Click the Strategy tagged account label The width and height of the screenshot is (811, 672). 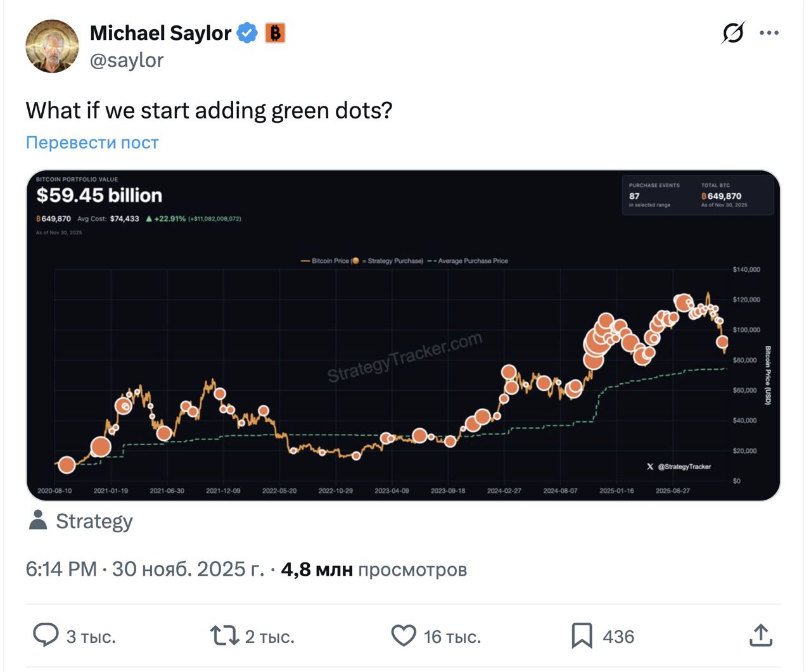(94, 521)
